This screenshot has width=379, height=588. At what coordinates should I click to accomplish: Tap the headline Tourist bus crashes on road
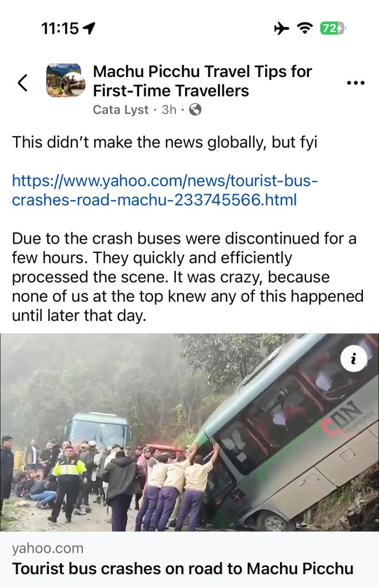183,568
